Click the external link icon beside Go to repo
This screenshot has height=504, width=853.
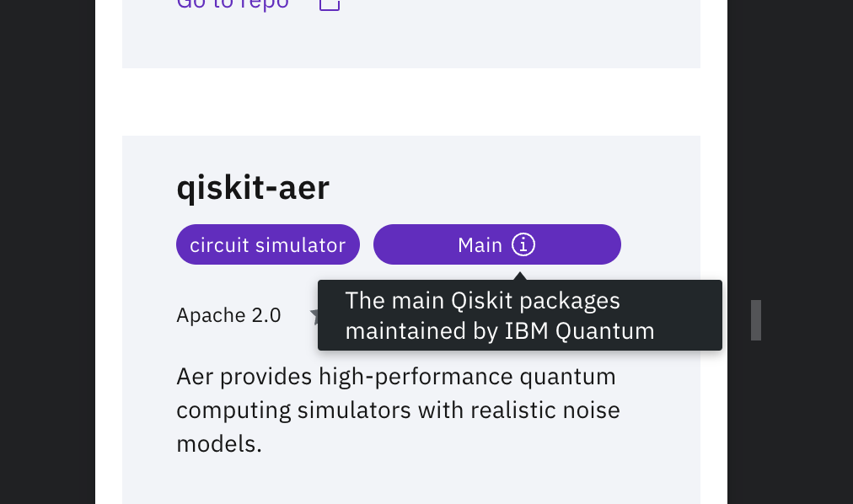(x=329, y=3)
